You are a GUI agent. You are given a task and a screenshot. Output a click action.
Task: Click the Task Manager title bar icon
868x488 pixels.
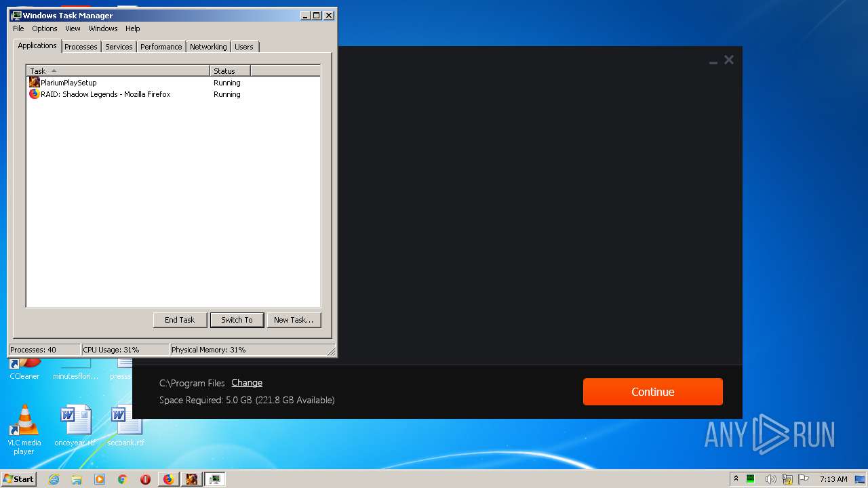pos(16,15)
